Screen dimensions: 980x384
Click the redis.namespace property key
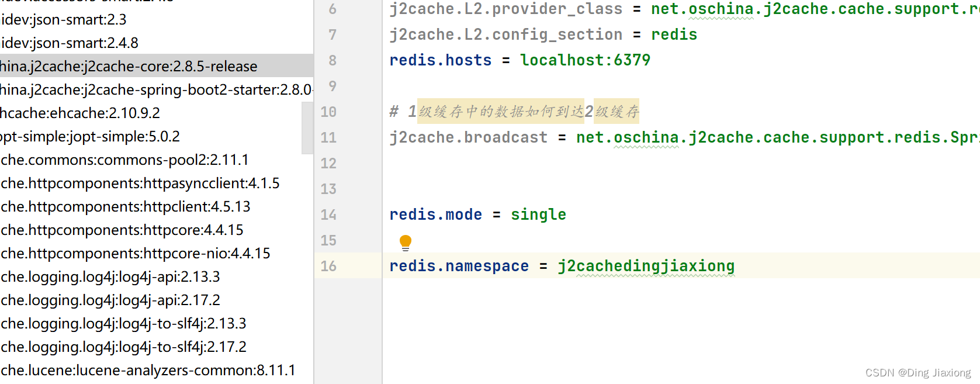click(459, 266)
